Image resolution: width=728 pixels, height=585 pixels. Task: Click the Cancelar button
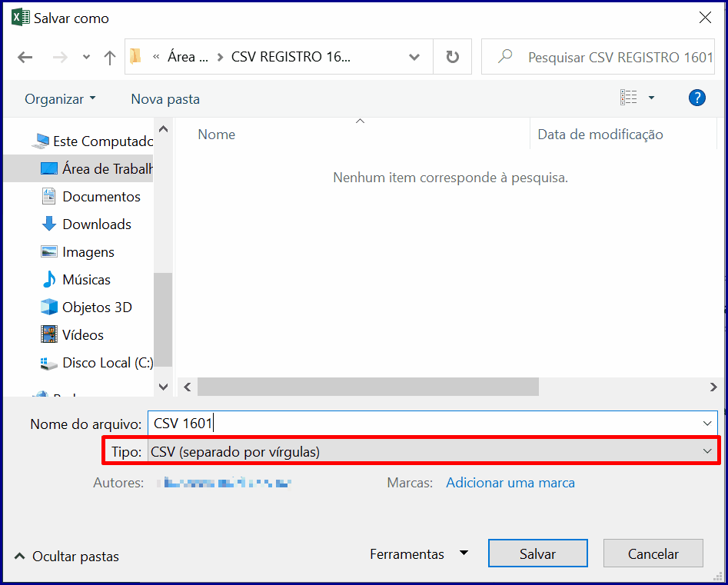point(653,553)
